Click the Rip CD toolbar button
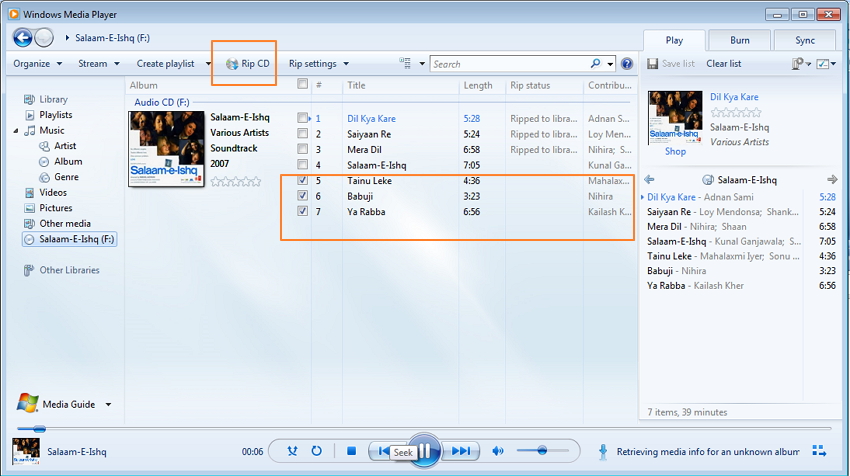 tap(247, 64)
